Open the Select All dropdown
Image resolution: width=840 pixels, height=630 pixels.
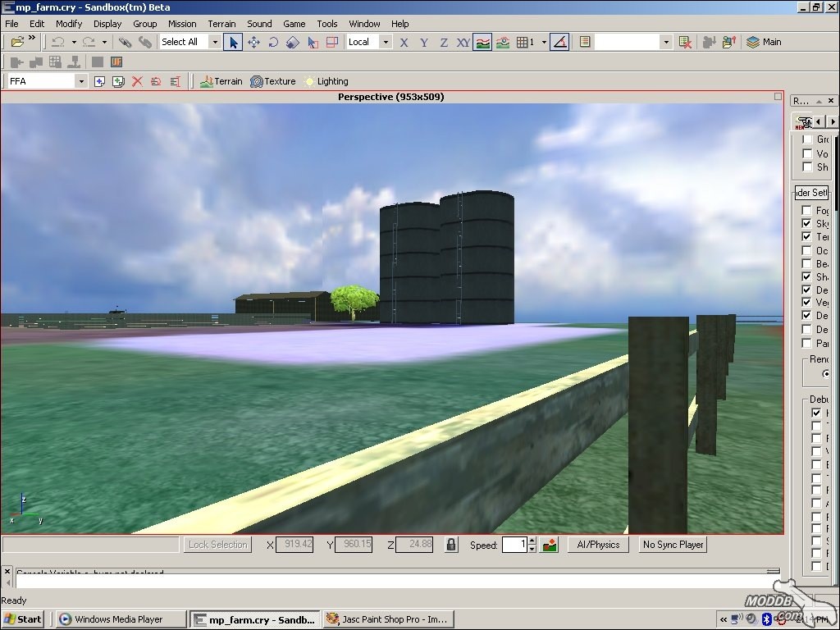pos(215,42)
